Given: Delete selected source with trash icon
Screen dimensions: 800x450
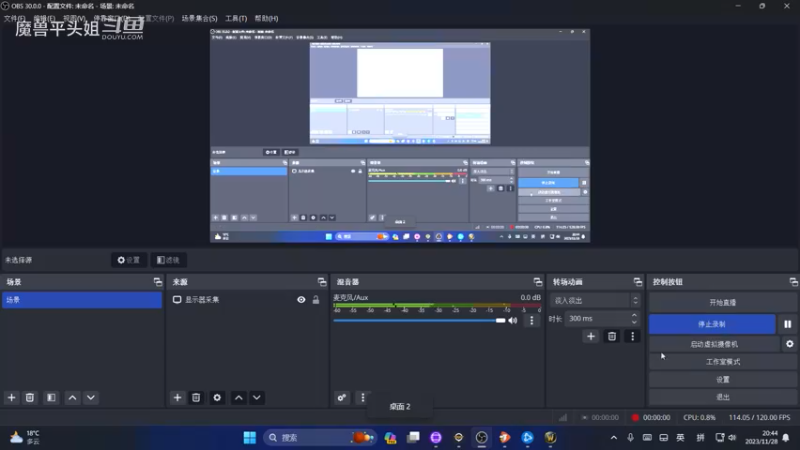Looking at the screenshot, I should 196,397.
